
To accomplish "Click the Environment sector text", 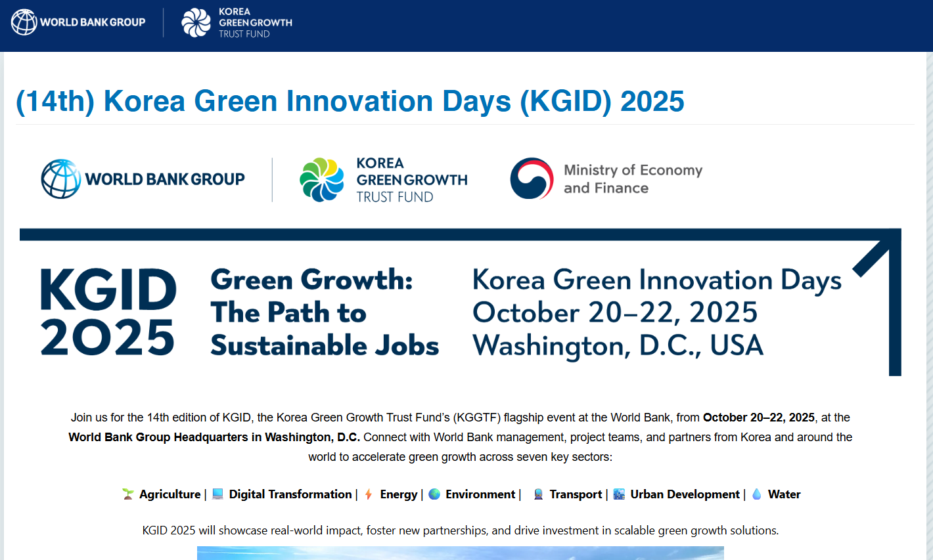I will (480, 494).
